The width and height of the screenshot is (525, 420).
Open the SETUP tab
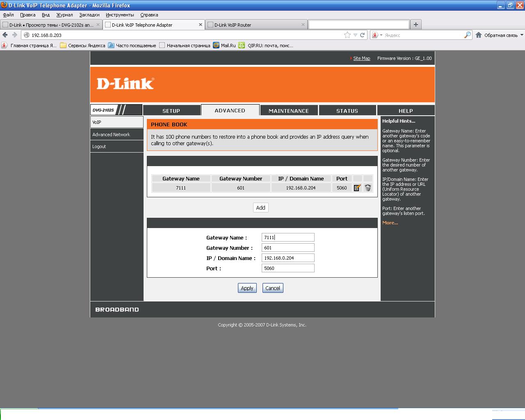(x=171, y=111)
